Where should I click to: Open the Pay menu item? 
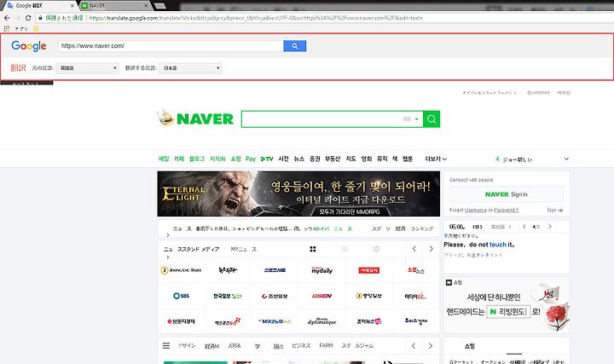coord(250,159)
